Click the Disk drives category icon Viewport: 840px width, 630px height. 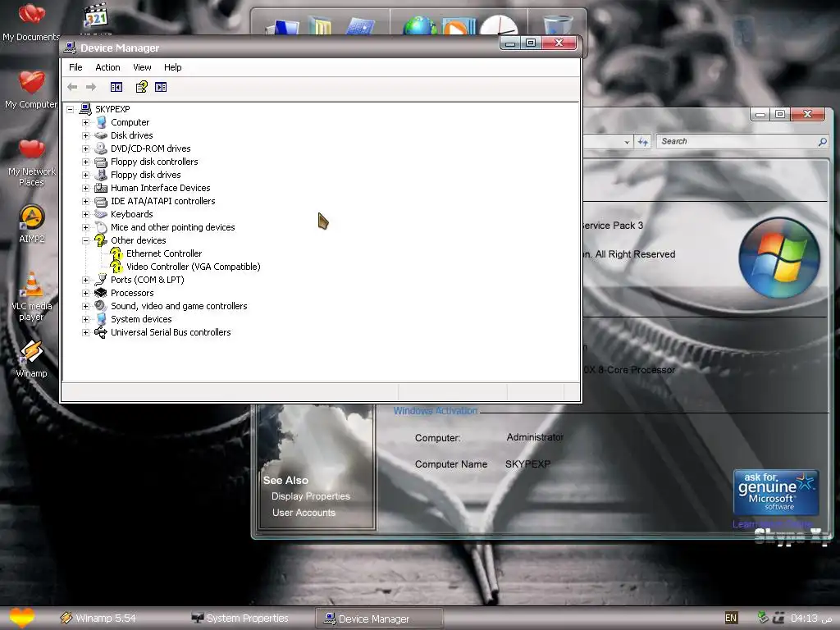coord(101,135)
